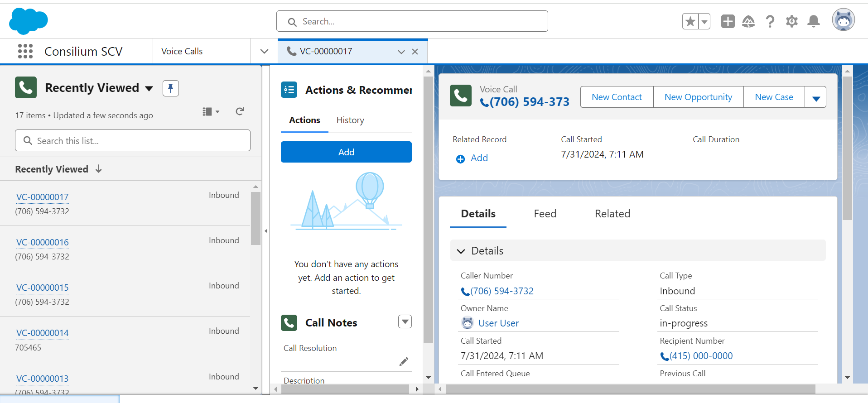Click the Search this list field

(133, 141)
